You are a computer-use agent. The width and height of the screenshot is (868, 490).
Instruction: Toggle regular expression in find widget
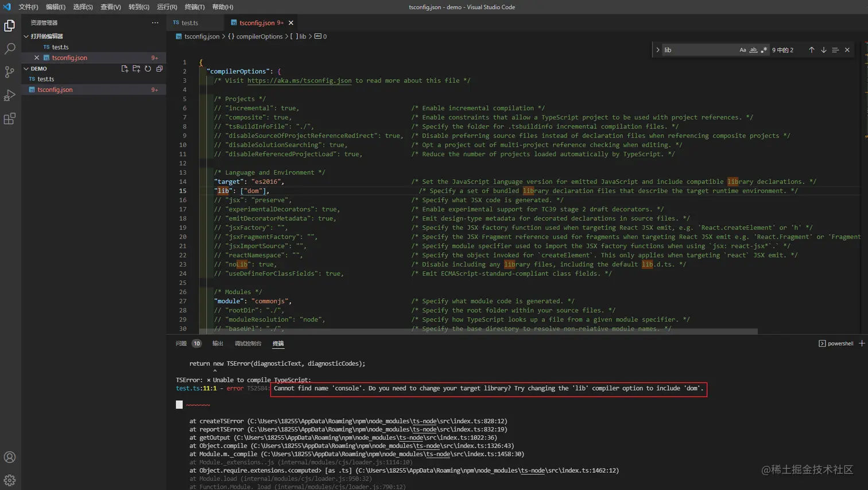click(x=764, y=50)
